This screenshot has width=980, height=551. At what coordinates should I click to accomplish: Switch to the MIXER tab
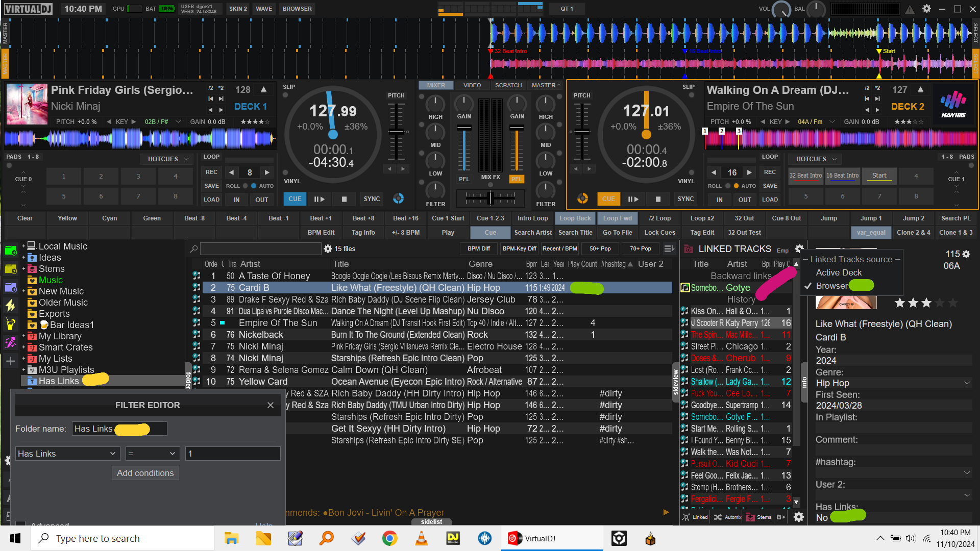click(436, 85)
